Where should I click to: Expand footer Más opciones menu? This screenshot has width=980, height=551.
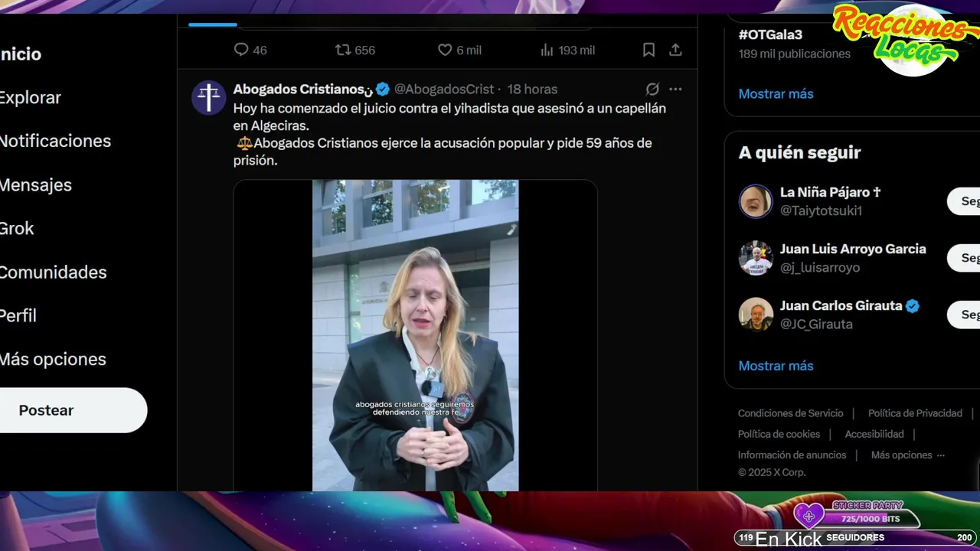point(907,455)
